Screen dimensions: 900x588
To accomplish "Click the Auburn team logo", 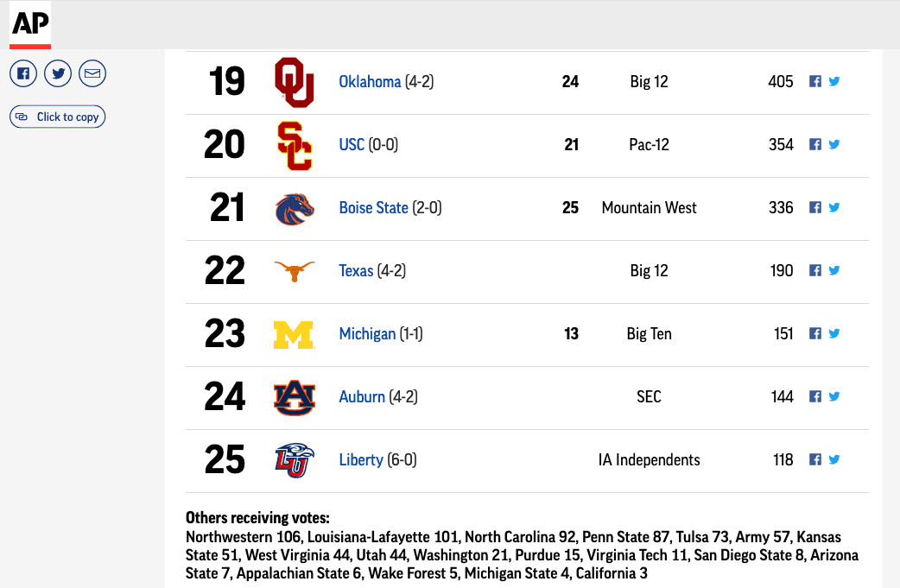I will coord(295,397).
